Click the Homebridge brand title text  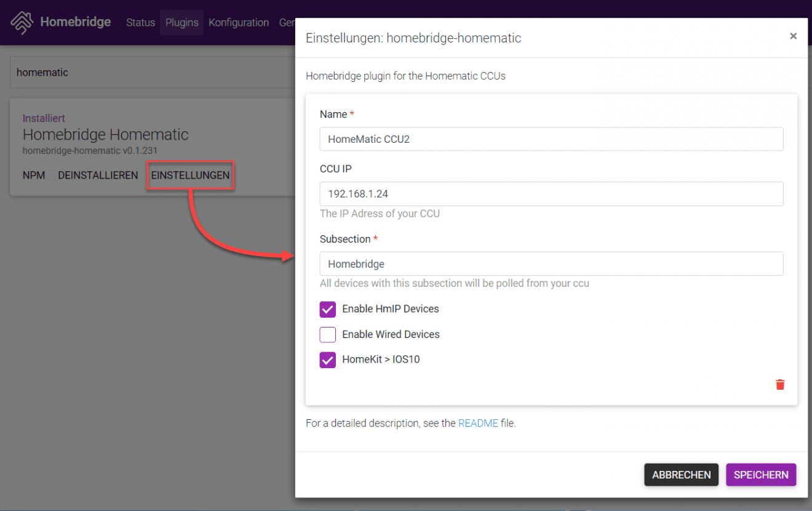pos(75,22)
